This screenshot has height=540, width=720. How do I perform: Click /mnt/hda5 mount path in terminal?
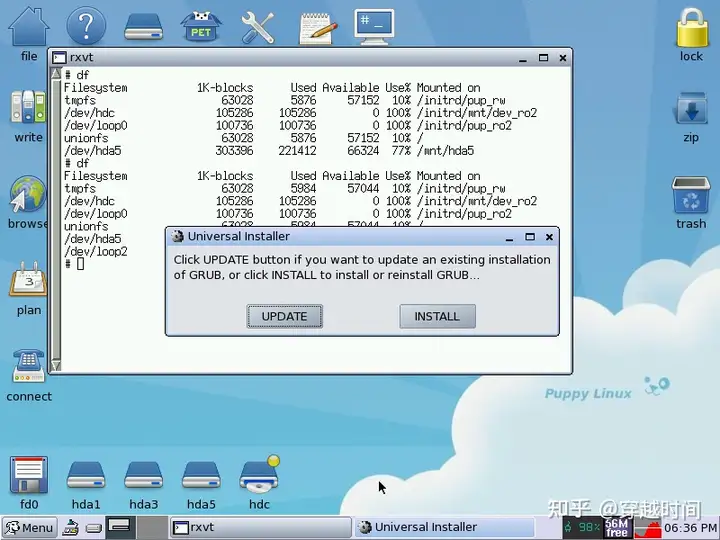coord(445,151)
